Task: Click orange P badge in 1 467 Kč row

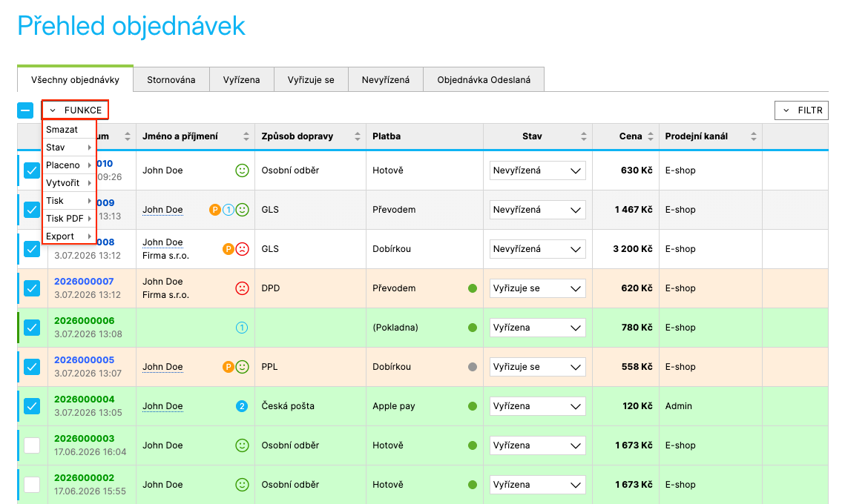Action: click(x=215, y=210)
